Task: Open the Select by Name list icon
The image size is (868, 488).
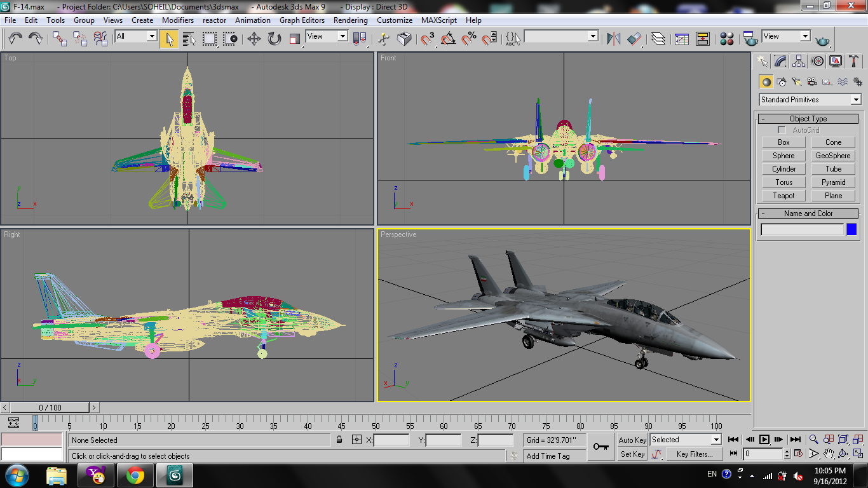Action: click(189, 39)
